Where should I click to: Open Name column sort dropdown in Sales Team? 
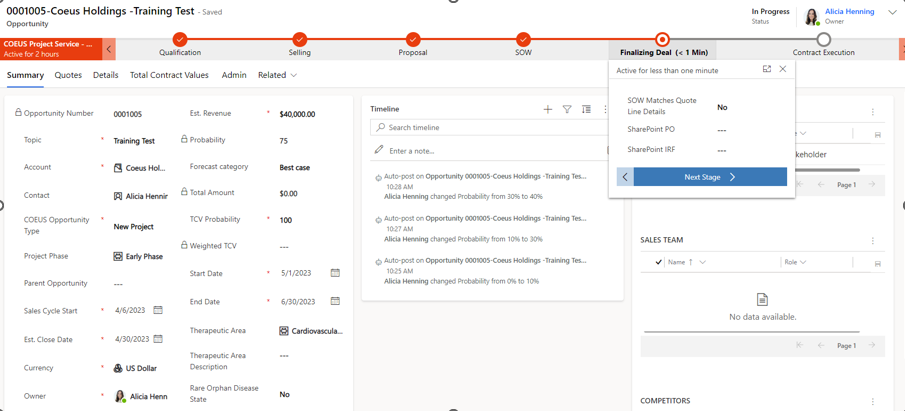[702, 262]
